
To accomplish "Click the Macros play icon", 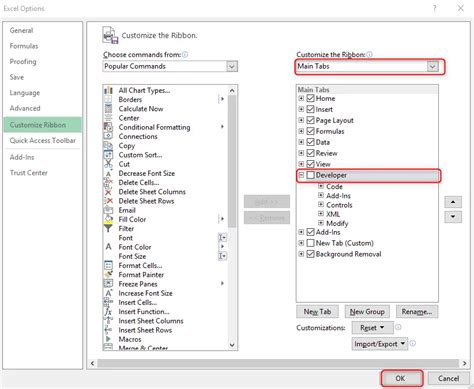I will pos(108,339).
